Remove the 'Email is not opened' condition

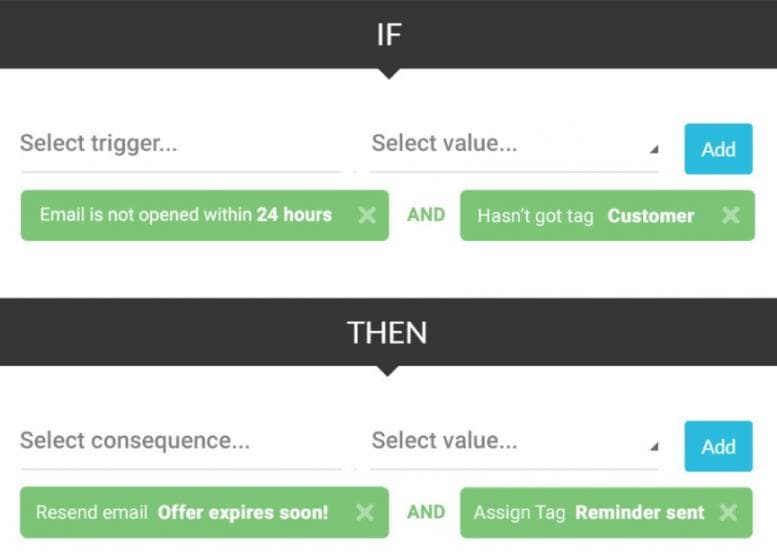pyautogui.click(x=367, y=215)
